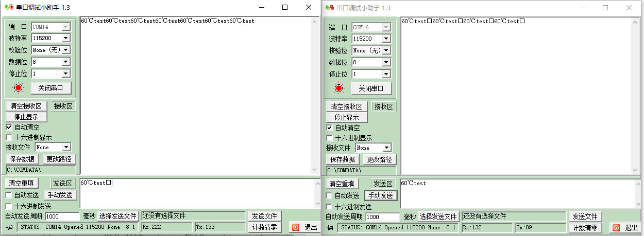
Task: Open baud rate dropdown in COM16 window
Action: pos(386,39)
